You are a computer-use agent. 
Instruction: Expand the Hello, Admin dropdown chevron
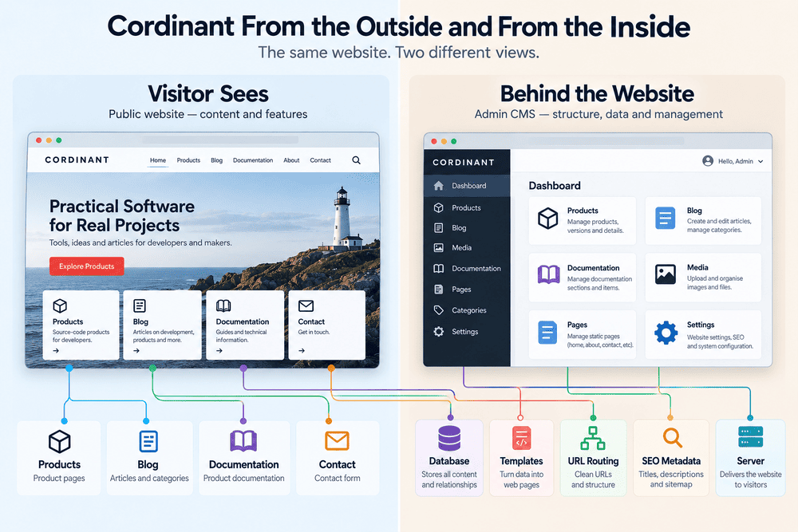760,162
